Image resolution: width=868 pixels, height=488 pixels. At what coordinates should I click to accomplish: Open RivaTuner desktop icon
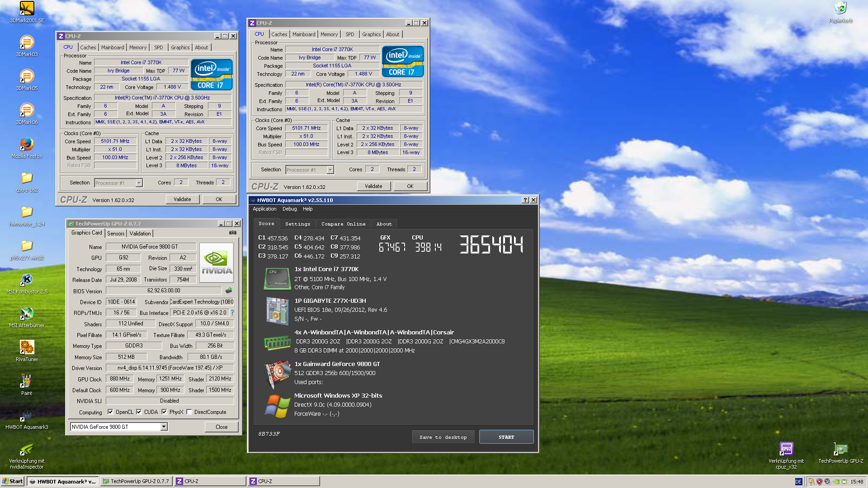pyautogui.click(x=27, y=351)
